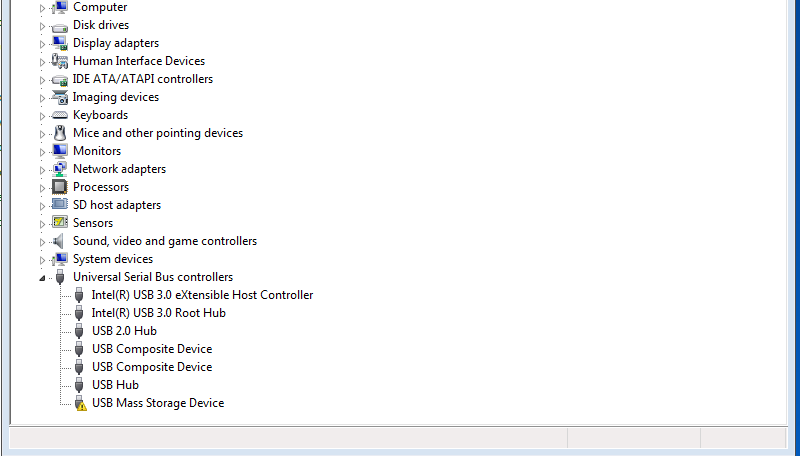Click the USB plug icon beside eXtensible Host Controller
800x456 pixels.
tap(79, 295)
